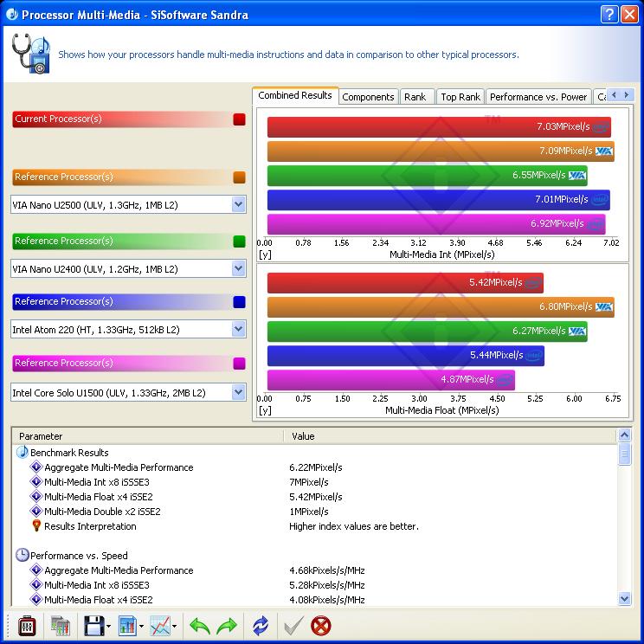Select the Benchmark Results group row
The height and width of the screenshot is (644, 644).
315,453
